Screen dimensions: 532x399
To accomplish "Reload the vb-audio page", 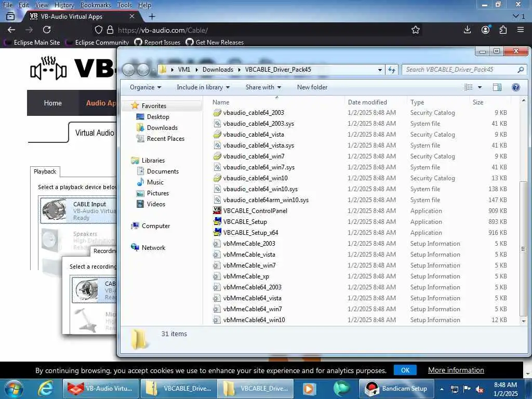I will coord(47,30).
